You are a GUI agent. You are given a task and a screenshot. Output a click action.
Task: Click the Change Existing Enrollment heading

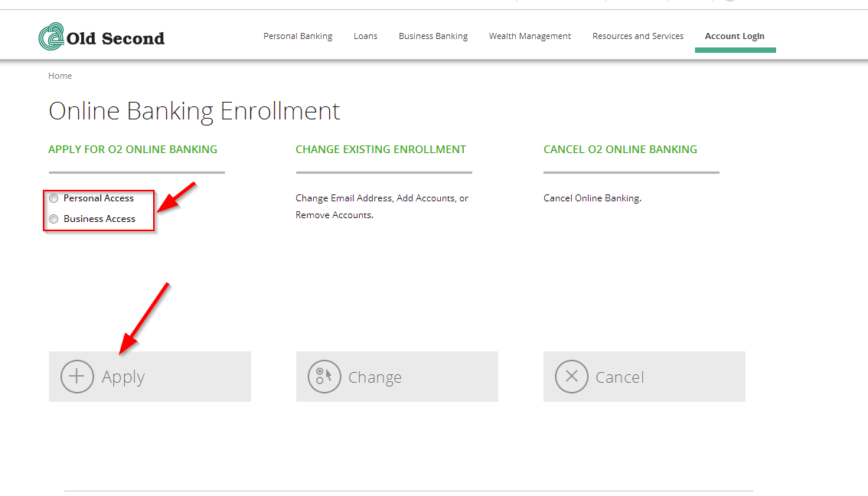pyautogui.click(x=381, y=149)
